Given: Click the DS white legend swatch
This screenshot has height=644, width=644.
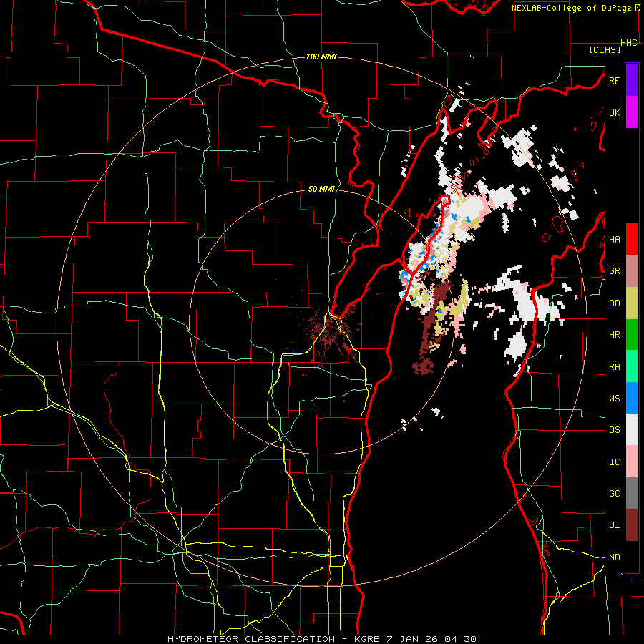Looking at the screenshot, I should 632,429.
